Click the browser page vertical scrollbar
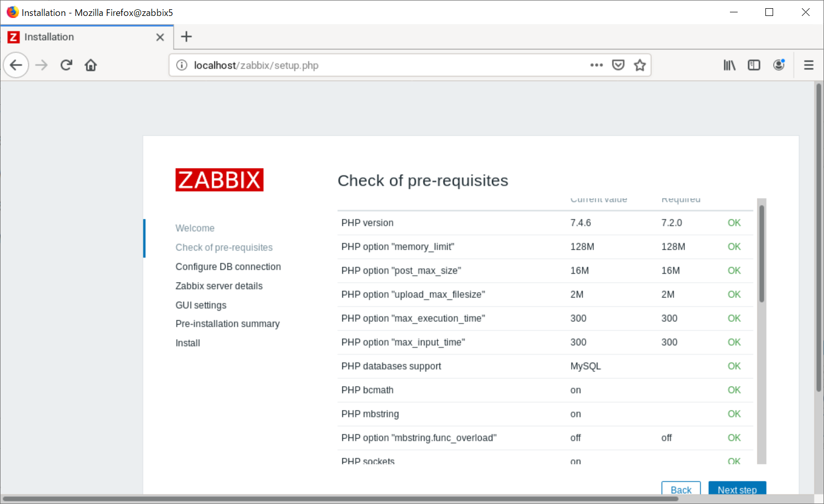The image size is (824, 504). click(x=819, y=237)
